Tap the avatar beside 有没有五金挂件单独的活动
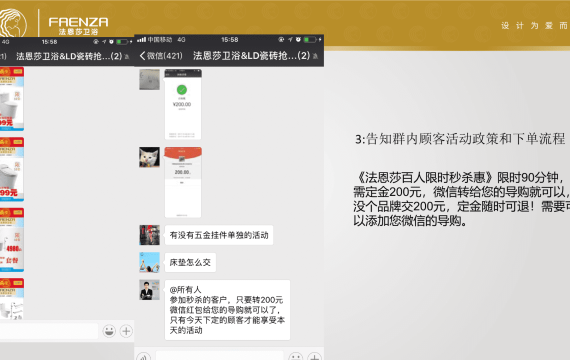Viewport: 570px width, 360px height. [x=149, y=235]
